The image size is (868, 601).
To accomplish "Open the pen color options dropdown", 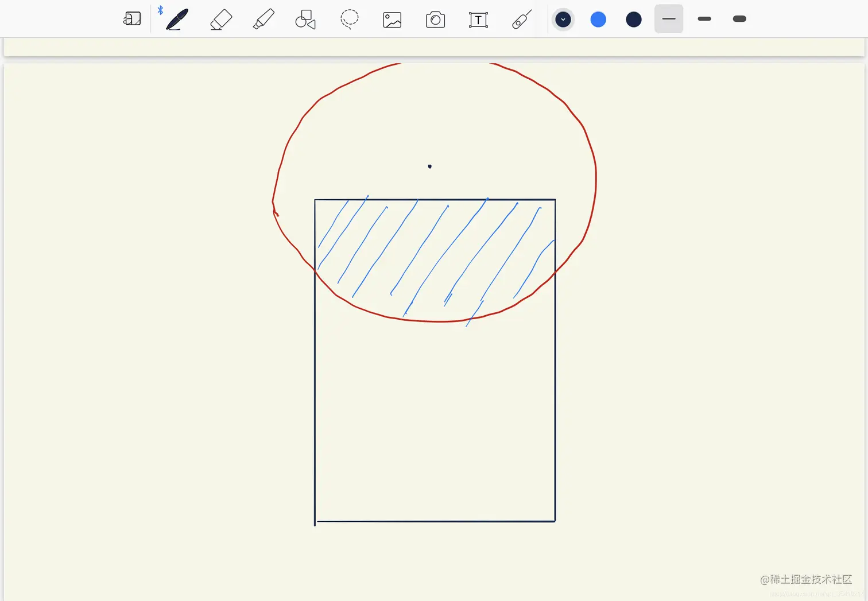I will 563,19.
